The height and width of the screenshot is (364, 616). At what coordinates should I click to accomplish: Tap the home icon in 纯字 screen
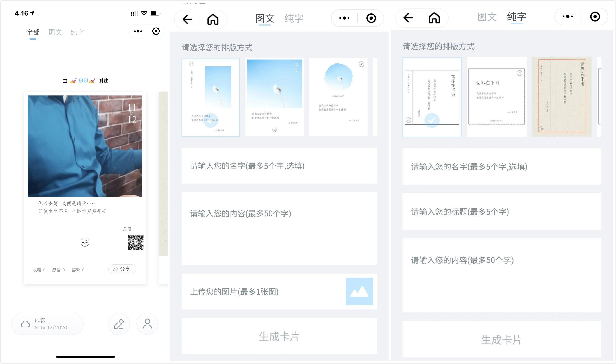click(x=434, y=18)
